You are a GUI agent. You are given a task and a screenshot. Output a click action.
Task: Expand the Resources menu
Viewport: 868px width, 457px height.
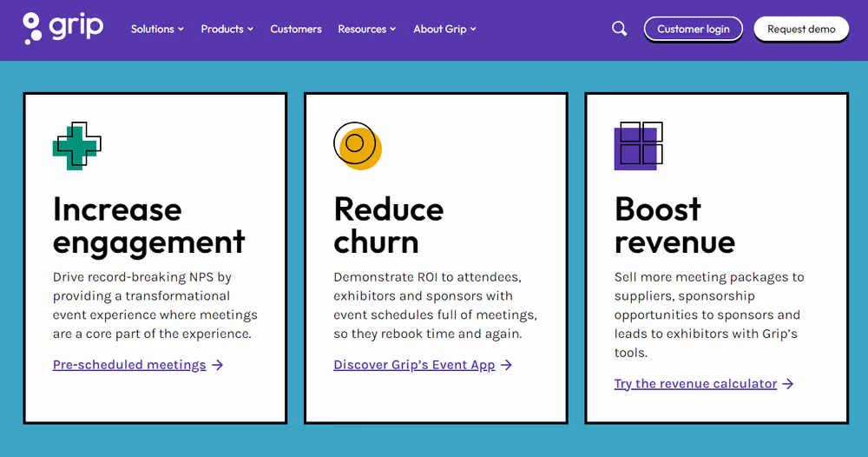point(367,29)
